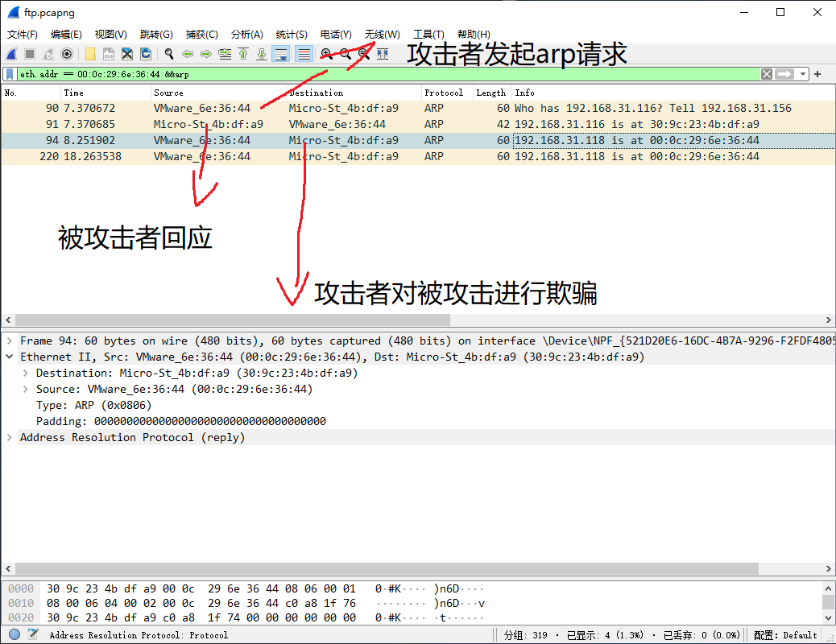Open the 编辑(E) menu
This screenshot has width=836, height=644.
click(x=66, y=35)
